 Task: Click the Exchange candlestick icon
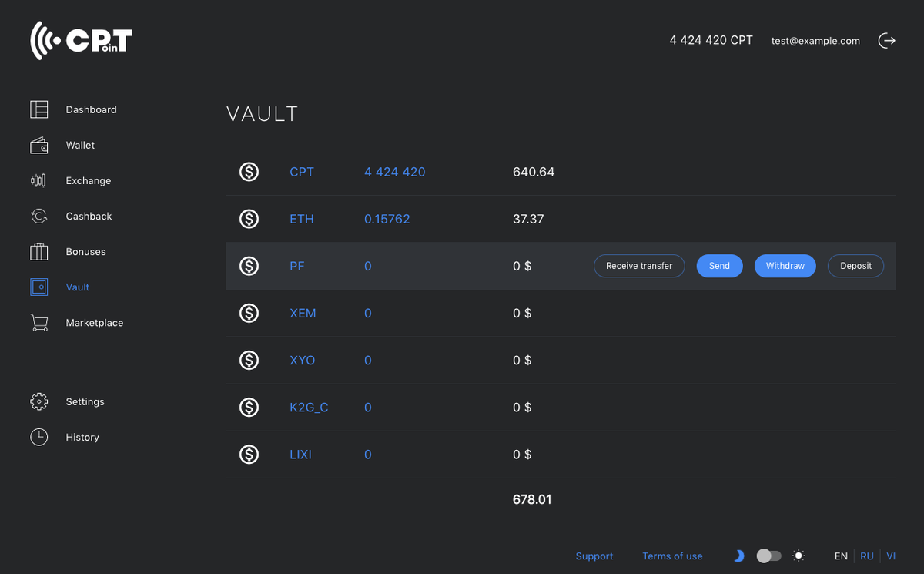[39, 180]
